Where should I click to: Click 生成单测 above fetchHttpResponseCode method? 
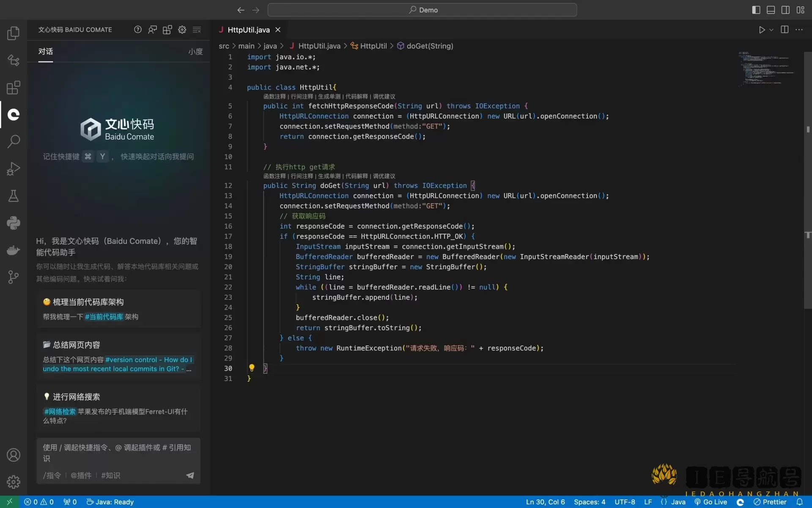coord(329,97)
